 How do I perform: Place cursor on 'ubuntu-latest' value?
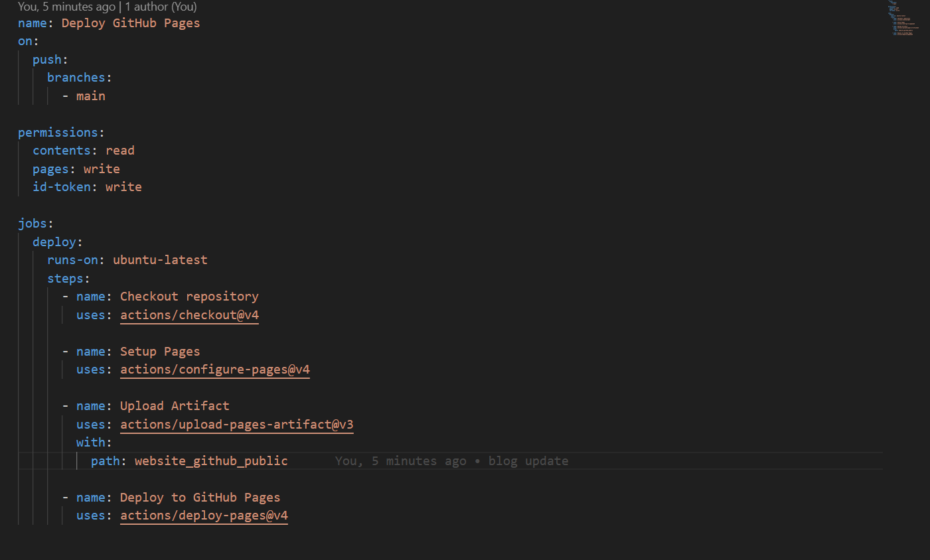(x=160, y=260)
